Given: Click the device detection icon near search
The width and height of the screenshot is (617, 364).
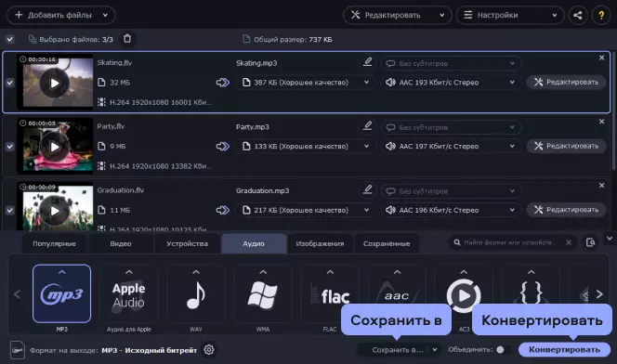Looking at the screenshot, I should click(590, 242).
